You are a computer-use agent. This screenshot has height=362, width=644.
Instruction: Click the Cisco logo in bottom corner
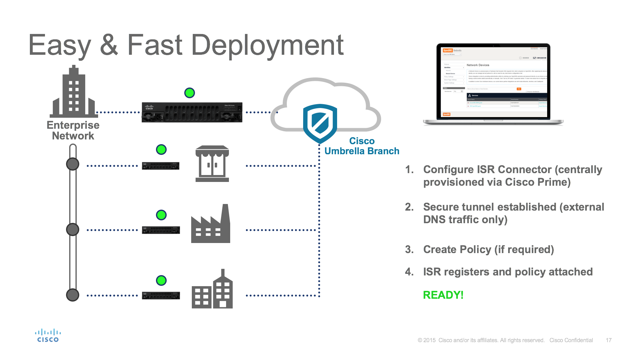tap(48, 336)
